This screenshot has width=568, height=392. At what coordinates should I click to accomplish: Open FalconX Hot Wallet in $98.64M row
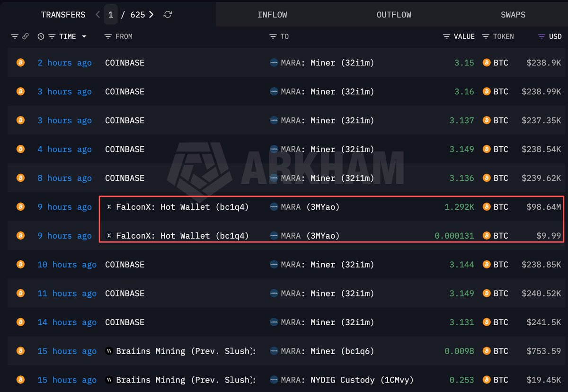[182, 207]
